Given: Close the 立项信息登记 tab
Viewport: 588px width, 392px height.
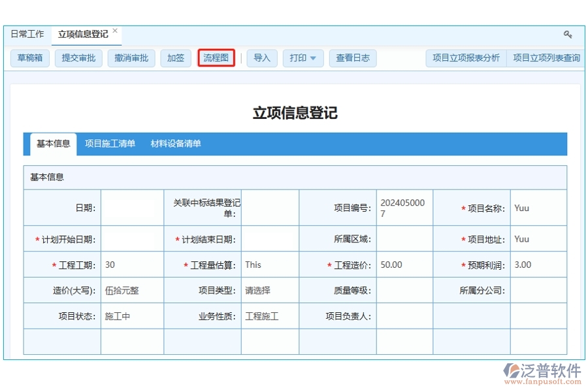Looking at the screenshot, I should coord(115,29).
